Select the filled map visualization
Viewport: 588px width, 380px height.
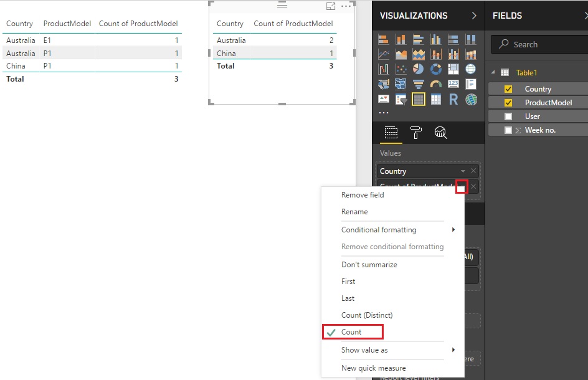(383, 84)
